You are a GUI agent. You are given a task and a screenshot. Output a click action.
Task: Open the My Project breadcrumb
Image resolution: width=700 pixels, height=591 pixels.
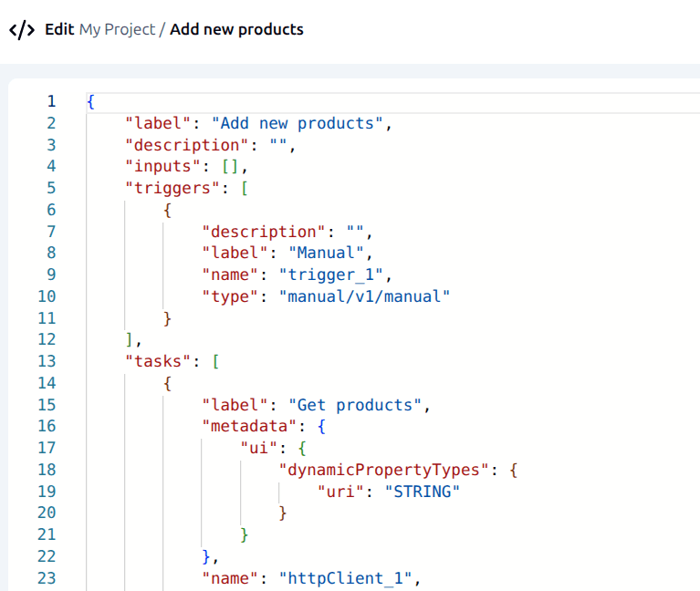(118, 29)
